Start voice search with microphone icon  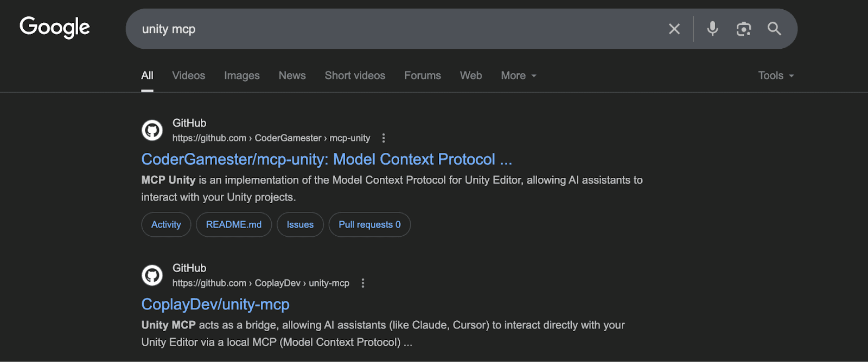click(712, 29)
